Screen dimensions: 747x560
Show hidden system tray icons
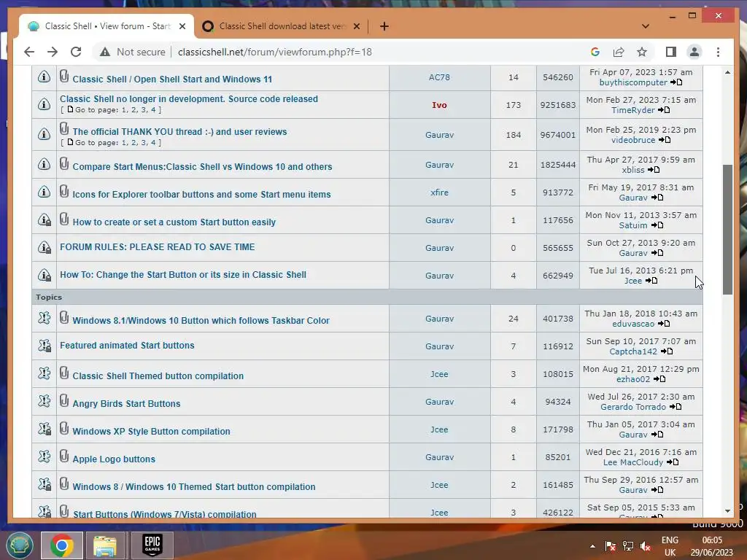[592, 546]
